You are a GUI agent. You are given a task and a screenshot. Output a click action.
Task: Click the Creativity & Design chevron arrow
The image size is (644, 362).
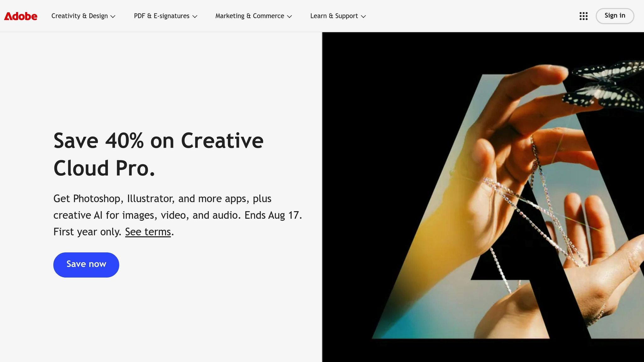click(x=114, y=16)
